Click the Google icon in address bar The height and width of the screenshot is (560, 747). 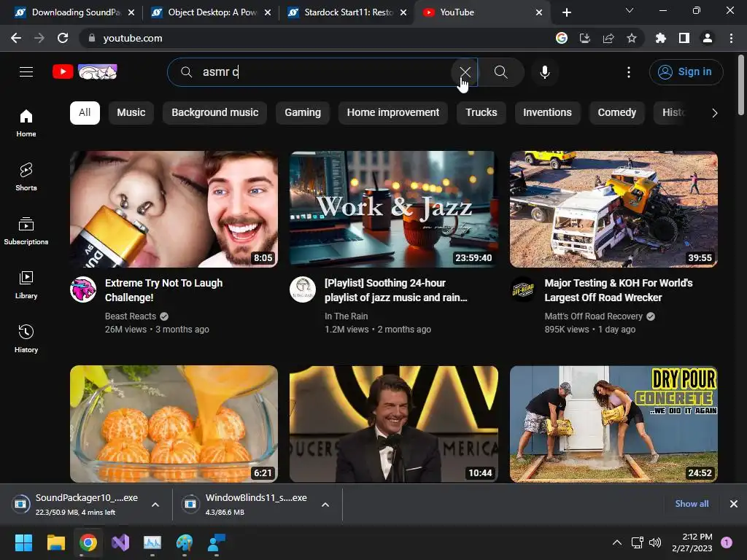click(562, 38)
